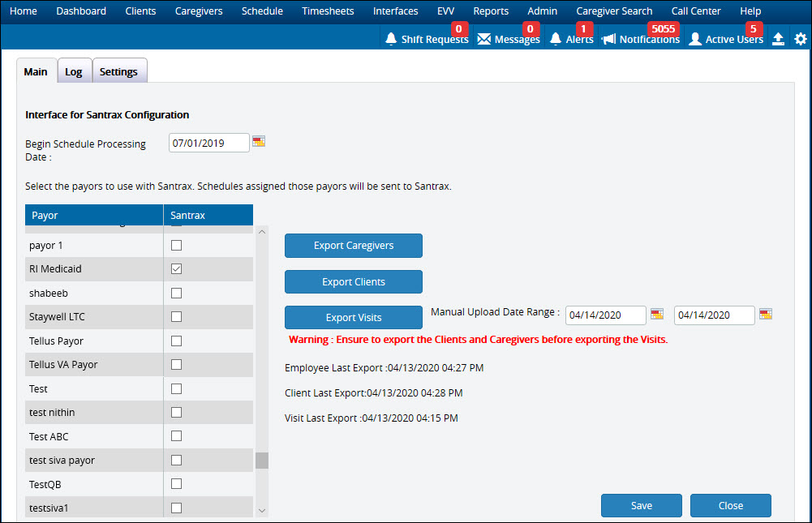
Task: Go to the Reports menu
Action: point(491,11)
